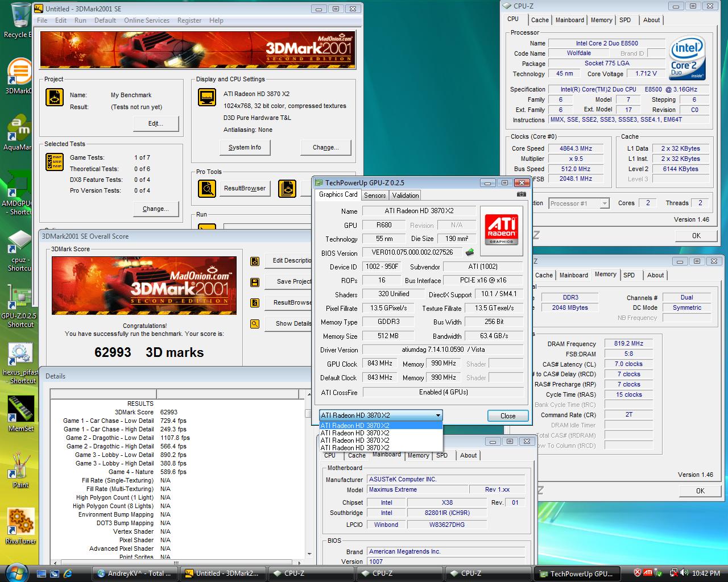Click the BIOS save icon in GPU-Z
This screenshot has height=582, width=728.
pos(470,252)
